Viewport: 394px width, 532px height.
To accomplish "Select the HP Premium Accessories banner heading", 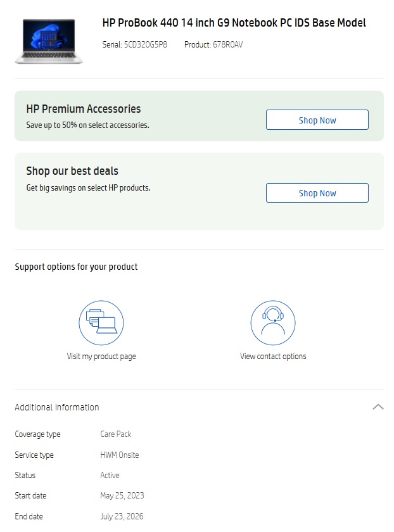I will [x=84, y=109].
